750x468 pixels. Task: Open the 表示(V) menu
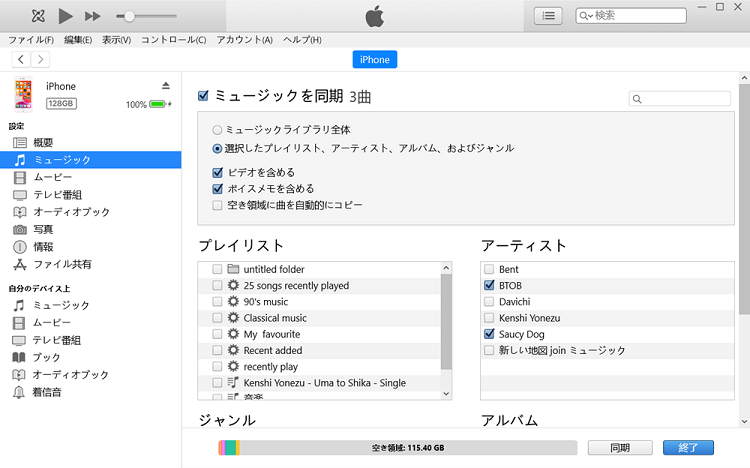click(116, 40)
